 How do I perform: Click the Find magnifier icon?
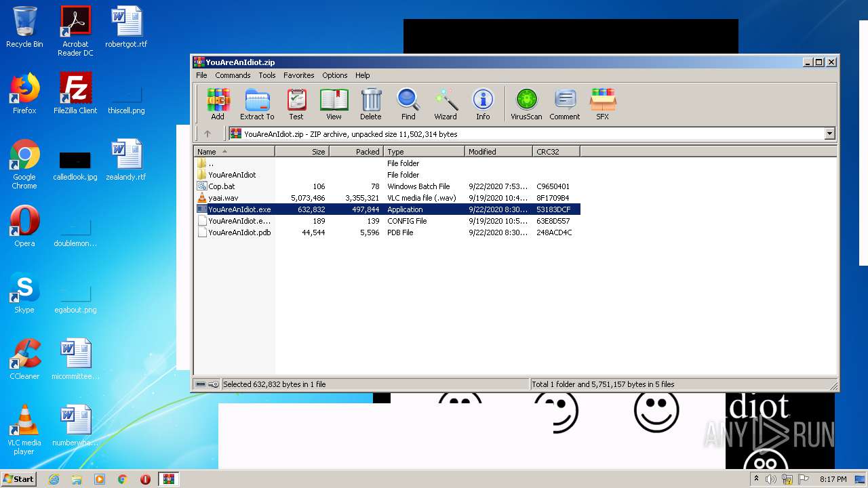(x=408, y=104)
